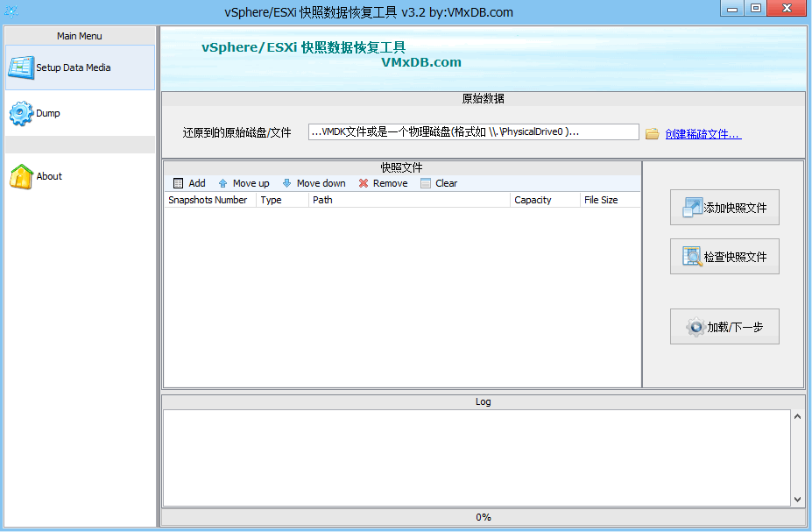This screenshot has width=812, height=532.
Task: Close the window
Action: (787, 8)
